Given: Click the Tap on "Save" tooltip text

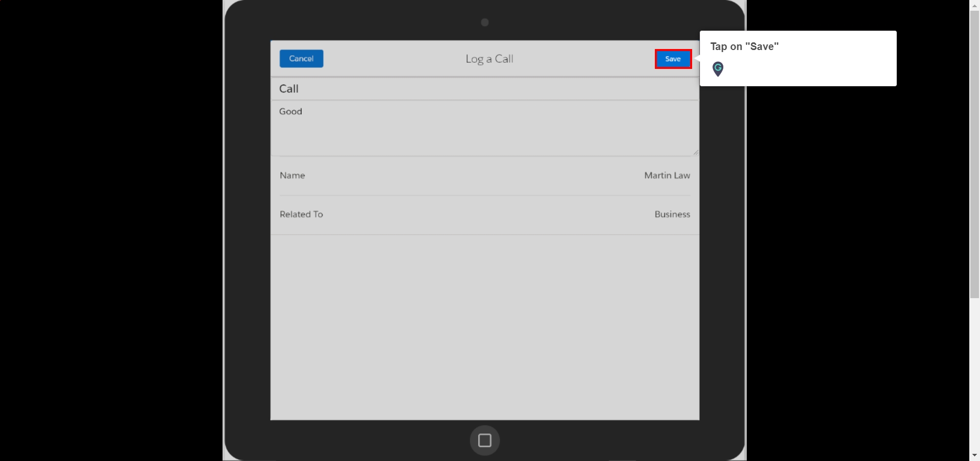Looking at the screenshot, I should [744, 46].
